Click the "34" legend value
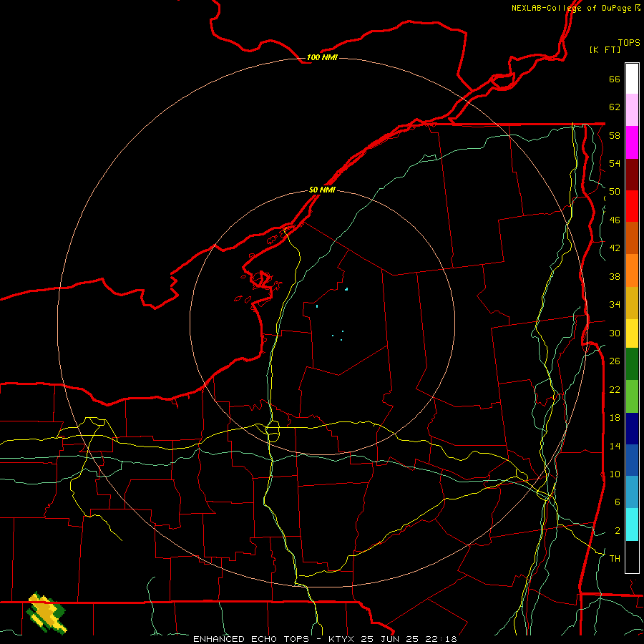The image size is (644, 644). pos(615,305)
